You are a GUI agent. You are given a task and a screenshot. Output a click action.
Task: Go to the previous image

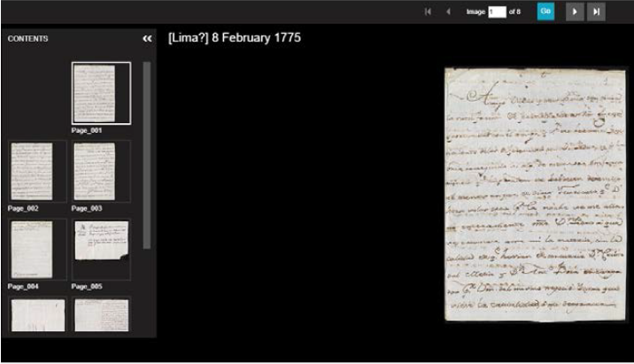448,12
